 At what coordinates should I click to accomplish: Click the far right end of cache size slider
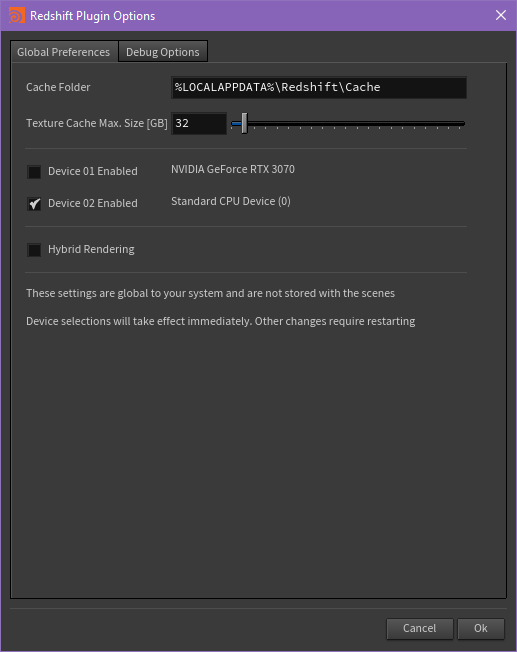[x=463, y=123]
